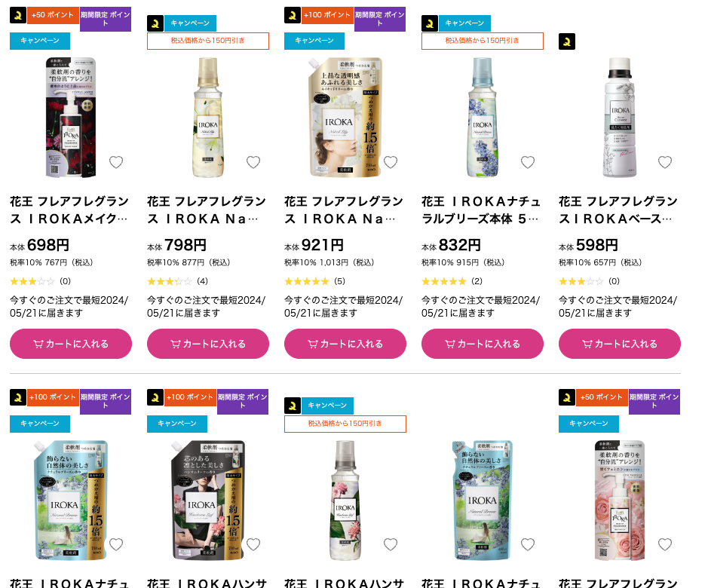Click heart on pink rose pump product

[665, 544]
